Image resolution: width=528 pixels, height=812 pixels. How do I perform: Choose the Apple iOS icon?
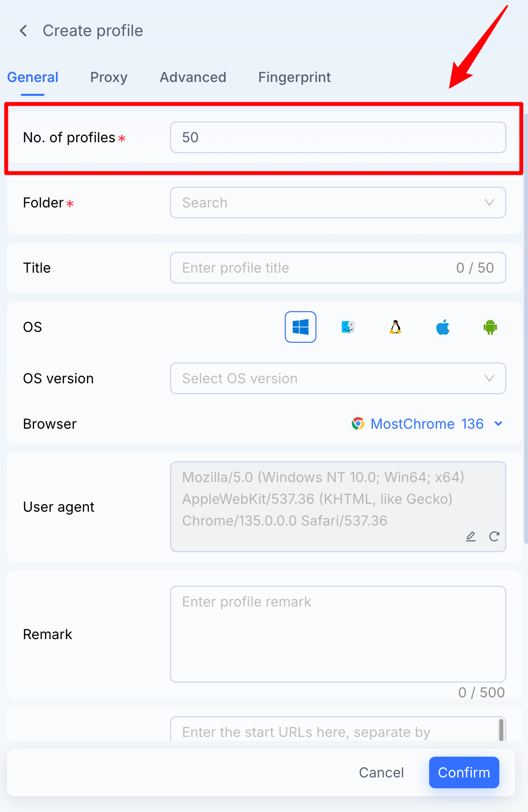(443, 327)
